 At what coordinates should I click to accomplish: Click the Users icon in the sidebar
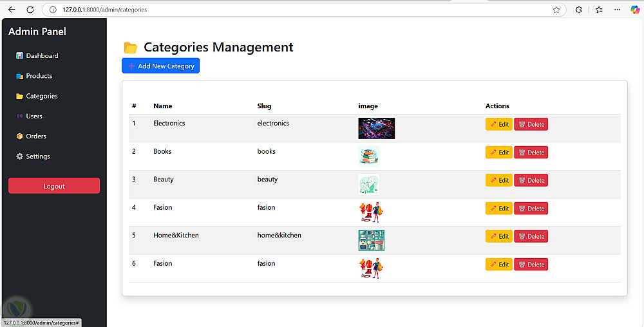19,117
